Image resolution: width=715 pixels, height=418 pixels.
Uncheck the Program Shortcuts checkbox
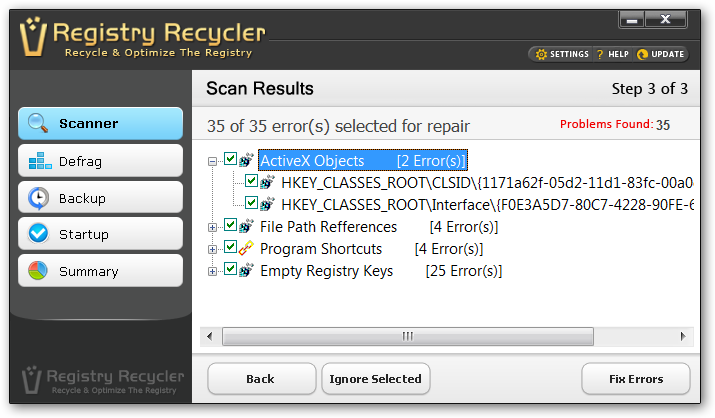click(230, 247)
